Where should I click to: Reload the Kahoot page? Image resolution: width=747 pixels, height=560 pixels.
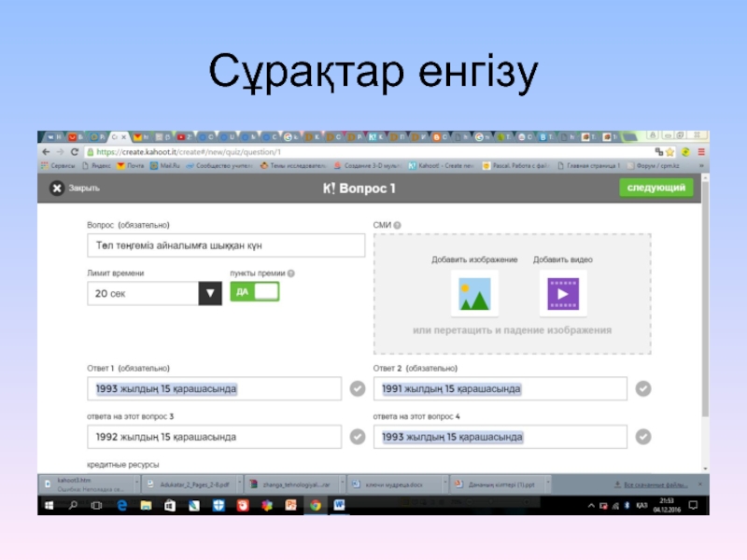(75, 152)
